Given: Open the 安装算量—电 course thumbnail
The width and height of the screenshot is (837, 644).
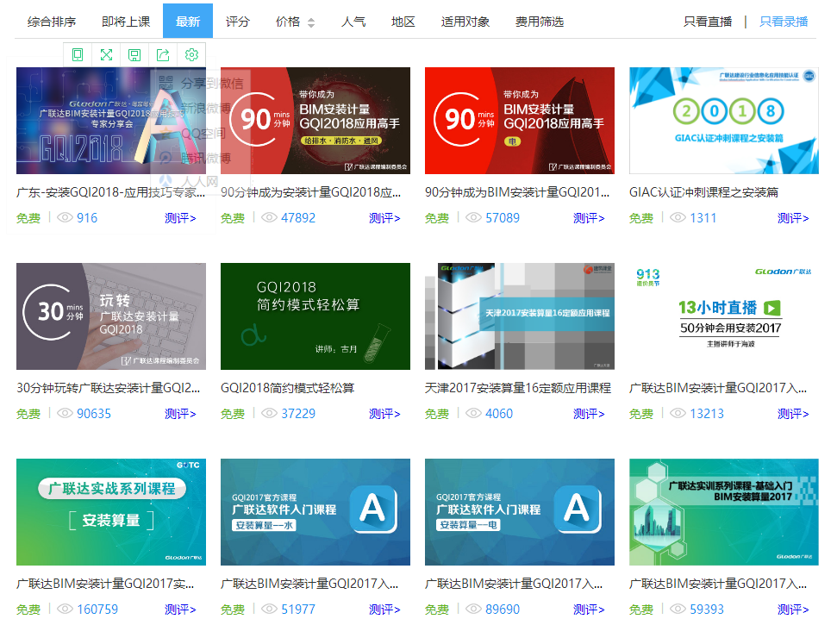Looking at the screenshot, I should 520,512.
